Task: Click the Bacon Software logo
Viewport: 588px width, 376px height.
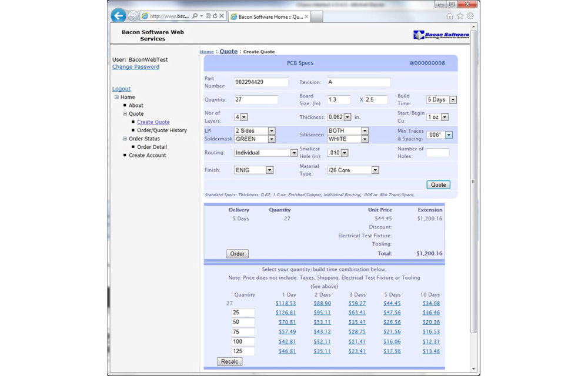Action: (x=441, y=35)
